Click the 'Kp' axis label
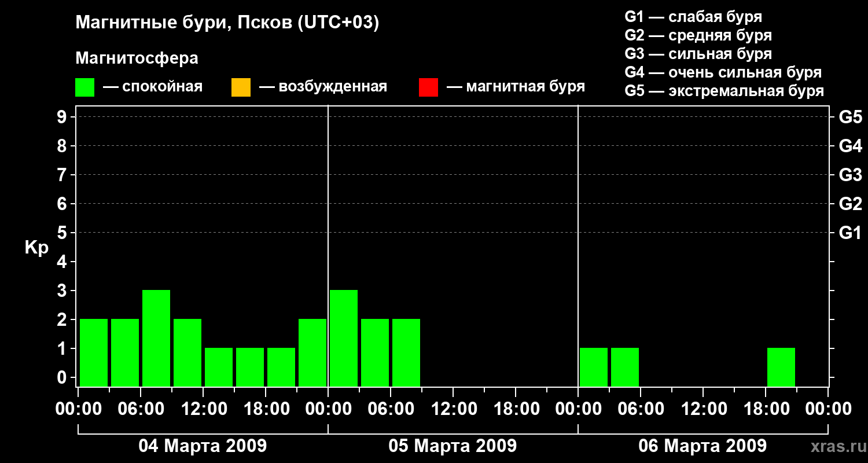Viewport: 868px width, 463px height. point(36,248)
